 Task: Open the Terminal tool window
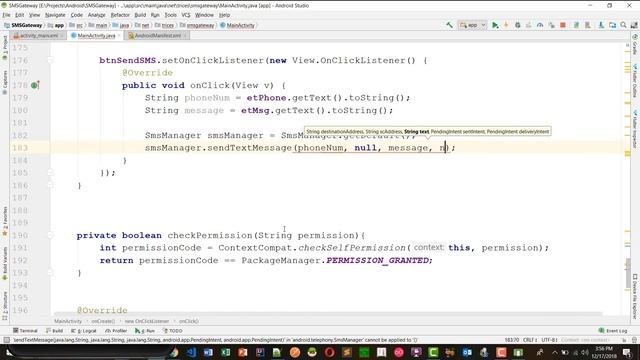(25, 331)
